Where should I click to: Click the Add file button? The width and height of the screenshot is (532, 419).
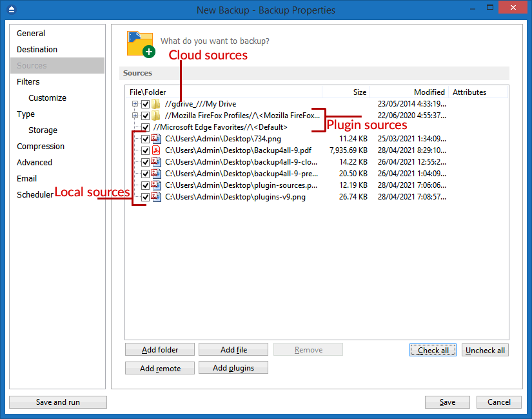point(233,350)
